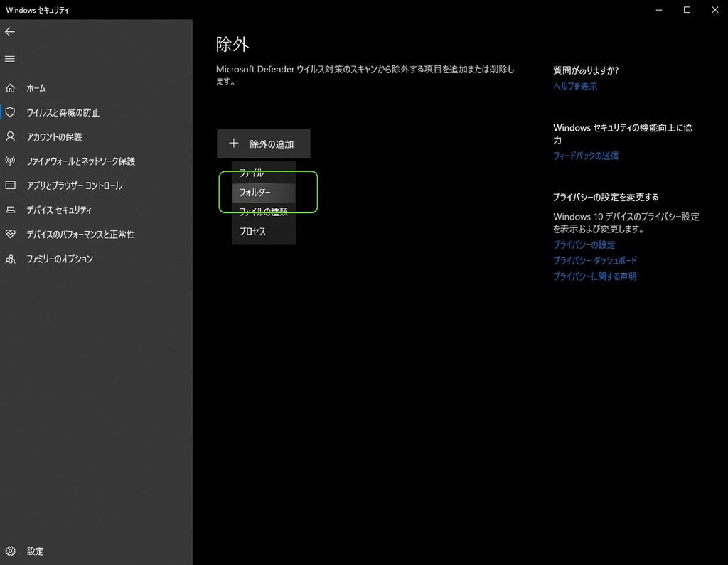Choose ファイルの種類 from exclusion dropdown
The width and height of the screenshot is (728, 565).
click(x=264, y=212)
